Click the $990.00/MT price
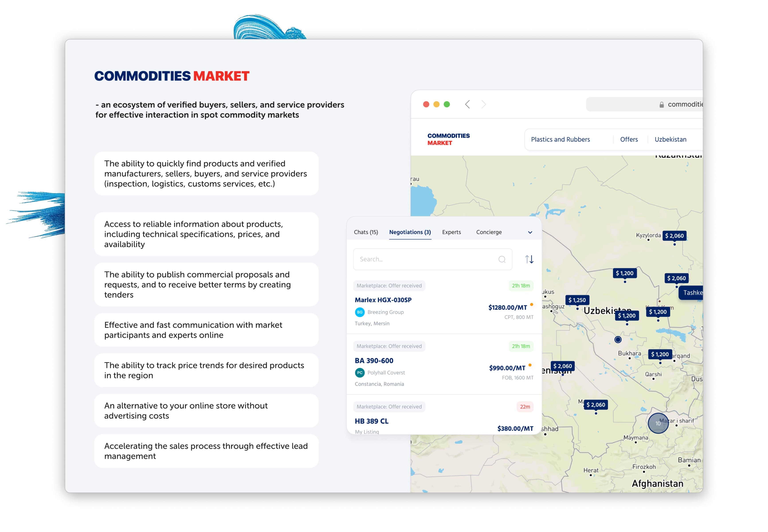This screenshot has width=768, height=532. [x=507, y=368]
